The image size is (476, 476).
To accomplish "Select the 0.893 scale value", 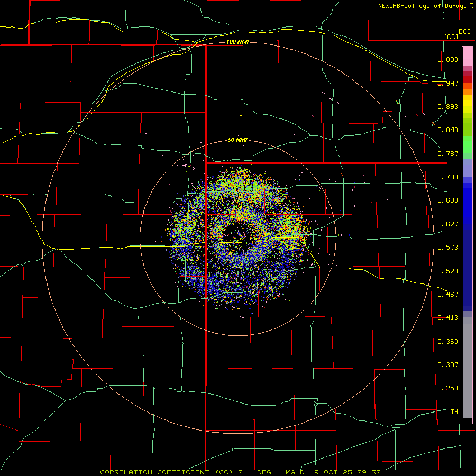I will [448, 106].
